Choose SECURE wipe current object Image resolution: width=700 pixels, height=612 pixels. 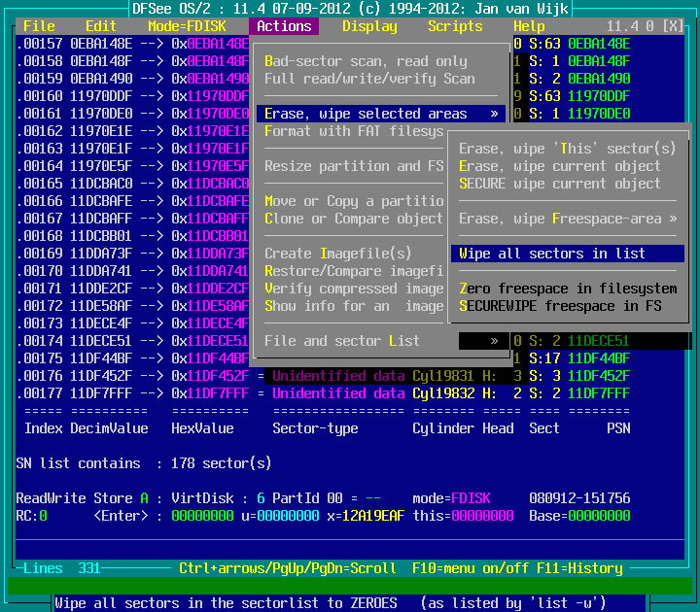coord(560,184)
